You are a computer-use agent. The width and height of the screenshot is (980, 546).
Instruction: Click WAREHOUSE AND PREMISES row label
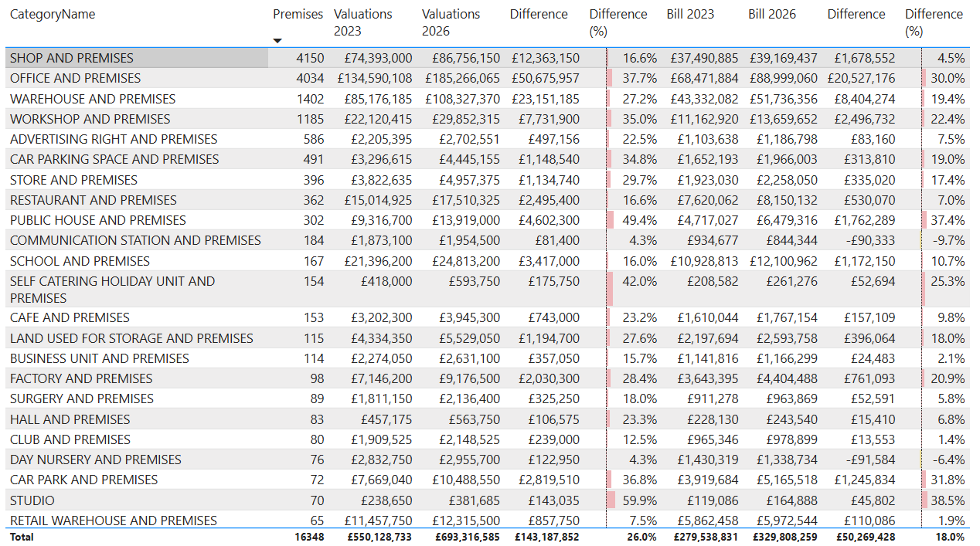pos(93,99)
